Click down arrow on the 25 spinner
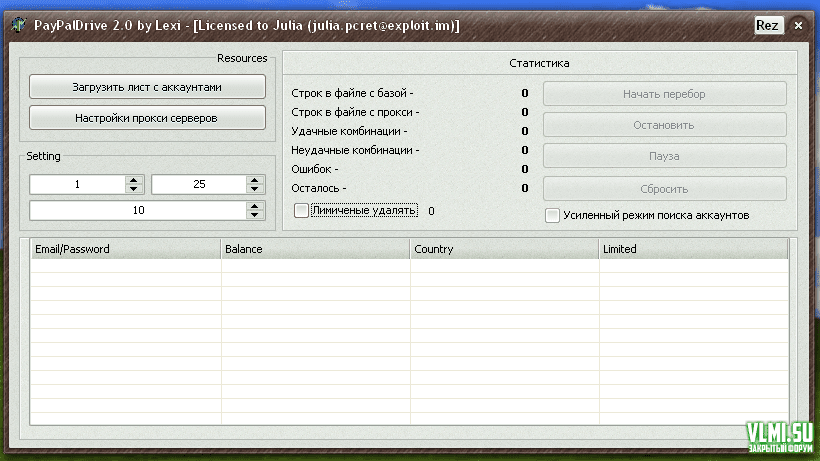The width and height of the screenshot is (820, 461). pos(255,189)
